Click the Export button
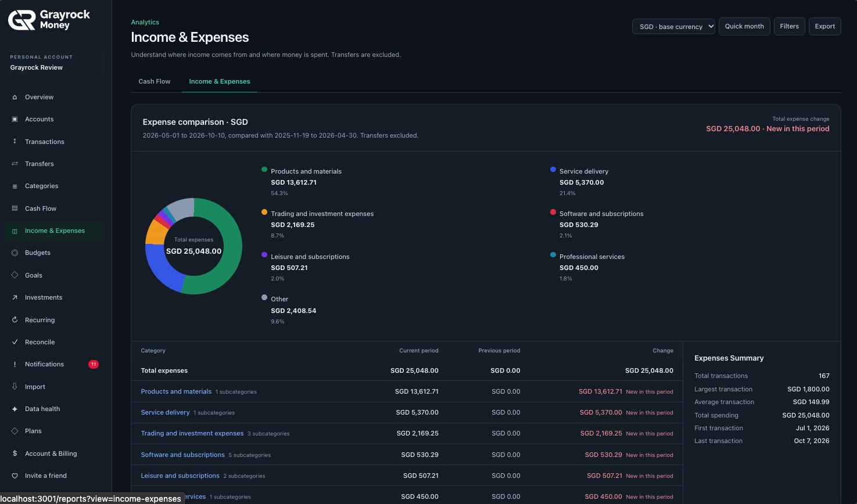 point(824,26)
